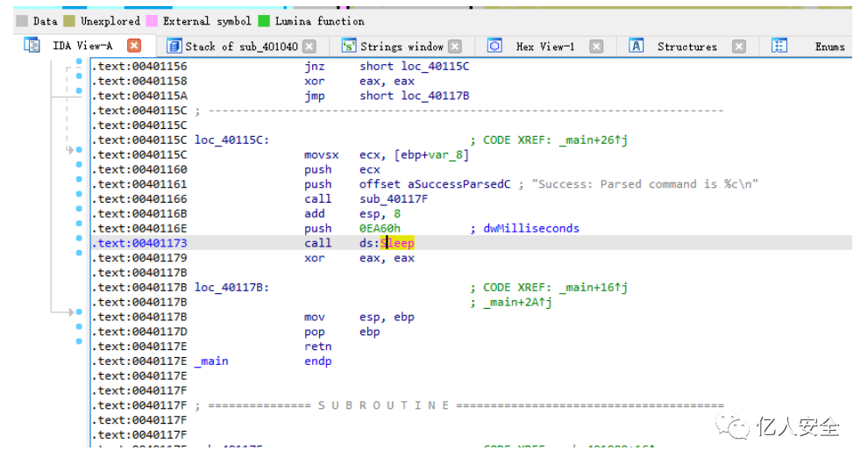Close the Strings window tab
Image resolution: width=868 pixels, height=465 pixels.
(x=455, y=46)
